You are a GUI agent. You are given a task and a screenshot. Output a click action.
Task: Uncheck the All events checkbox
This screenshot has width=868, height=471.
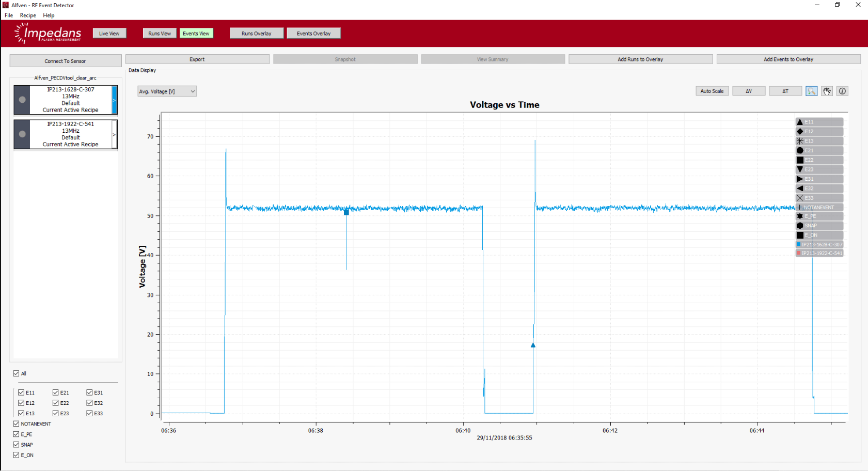pyautogui.click(x=16, y=373)
